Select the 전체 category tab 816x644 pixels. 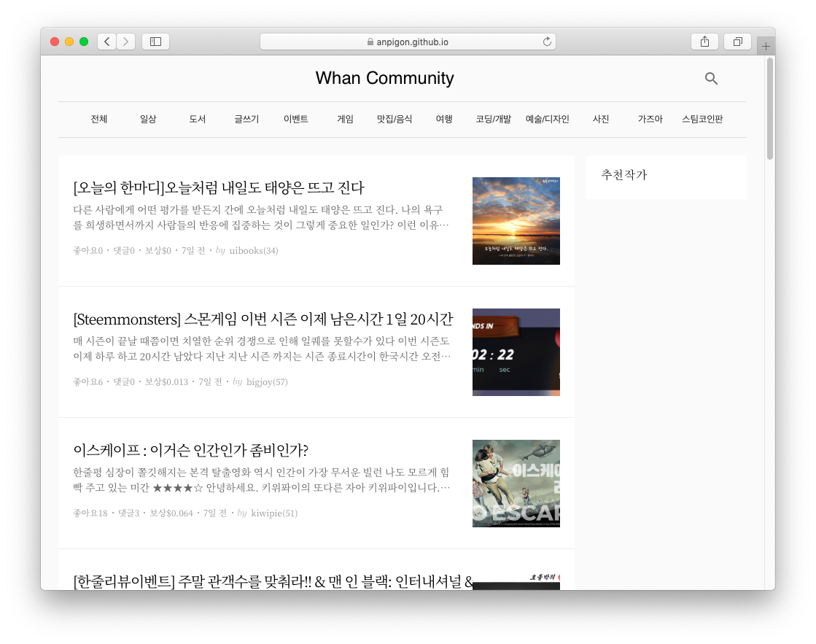point(99,119)
